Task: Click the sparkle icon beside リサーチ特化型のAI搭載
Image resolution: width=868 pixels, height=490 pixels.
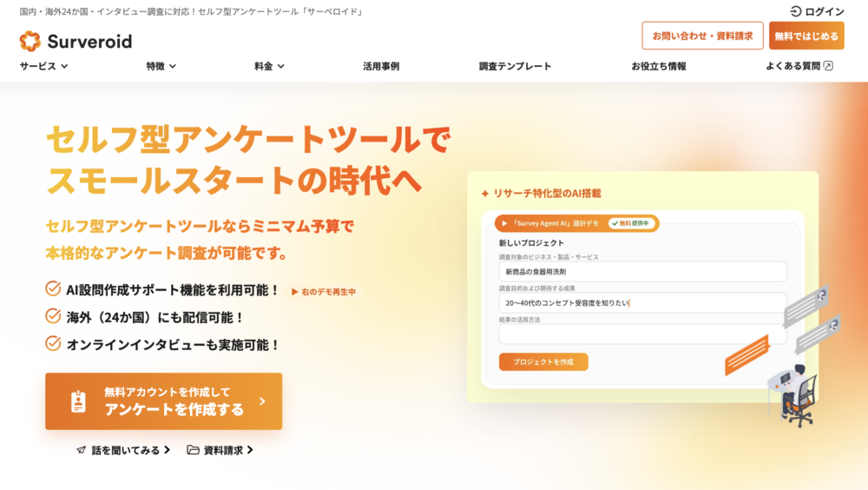Action: tap(485, 194)
